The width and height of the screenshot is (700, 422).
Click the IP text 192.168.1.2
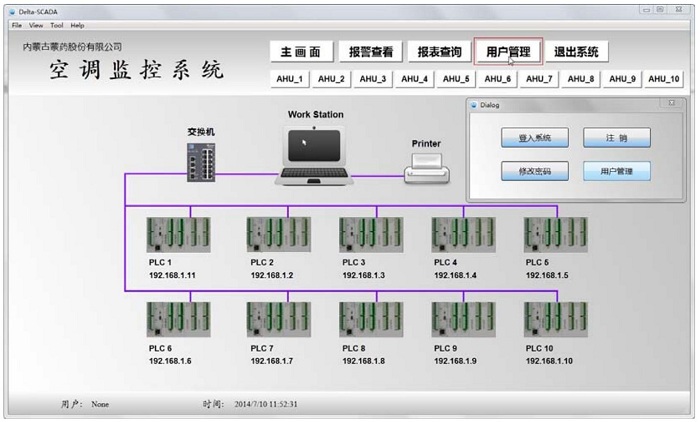[x=272, y=275]
